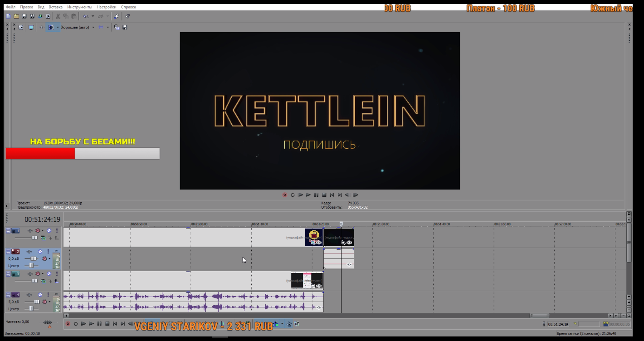Save preview snapshot to file icon

[125, 27]
